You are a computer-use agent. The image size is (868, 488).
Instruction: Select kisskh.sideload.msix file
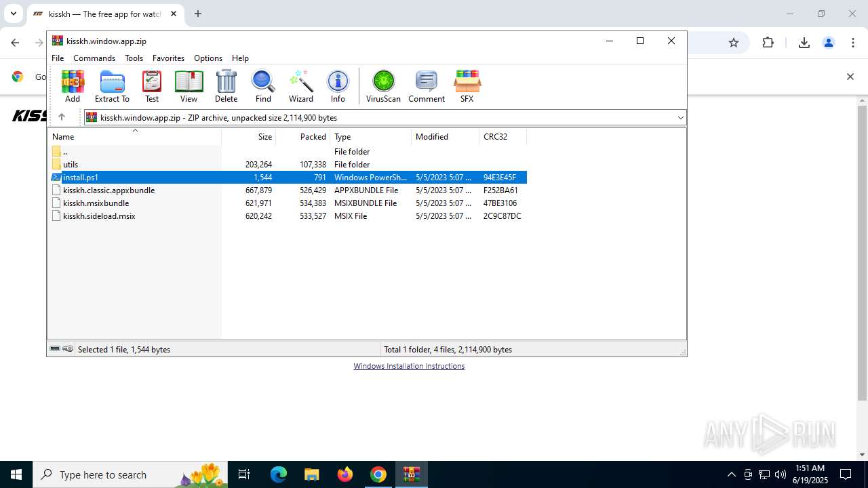point(288,216)
